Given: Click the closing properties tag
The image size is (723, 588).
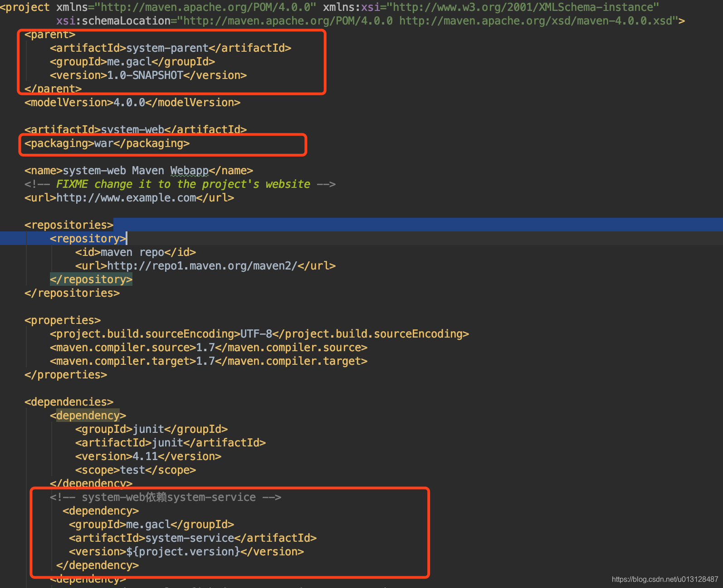Looking at the screenshot, I should (x=66, y=375).
